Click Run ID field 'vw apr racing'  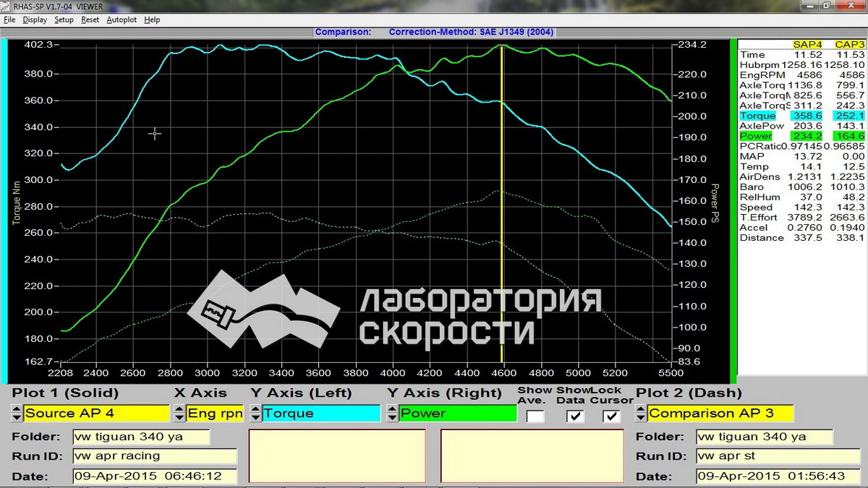click(x=155, y=456)
